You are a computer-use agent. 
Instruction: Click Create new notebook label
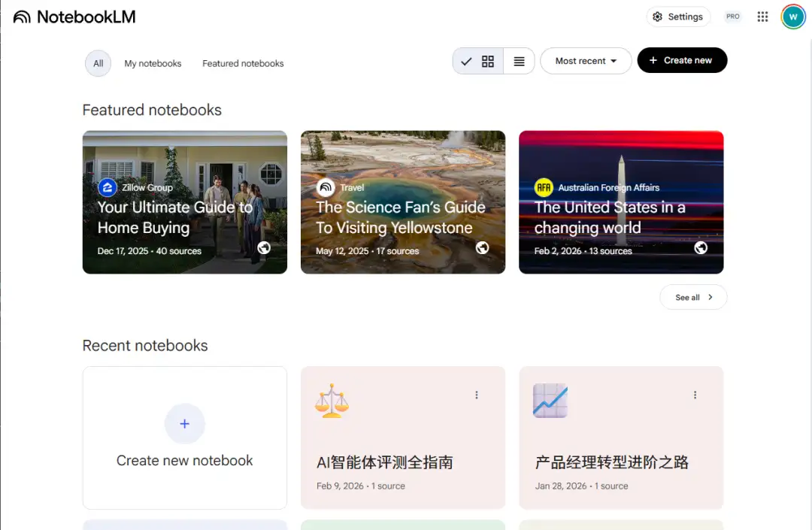(x=185, y=461)
